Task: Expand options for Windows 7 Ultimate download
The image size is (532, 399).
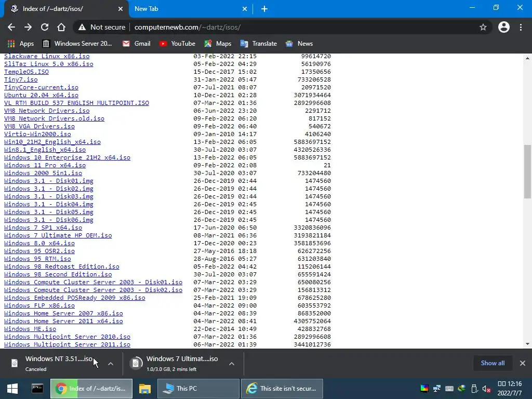Action: pos(232,364)
